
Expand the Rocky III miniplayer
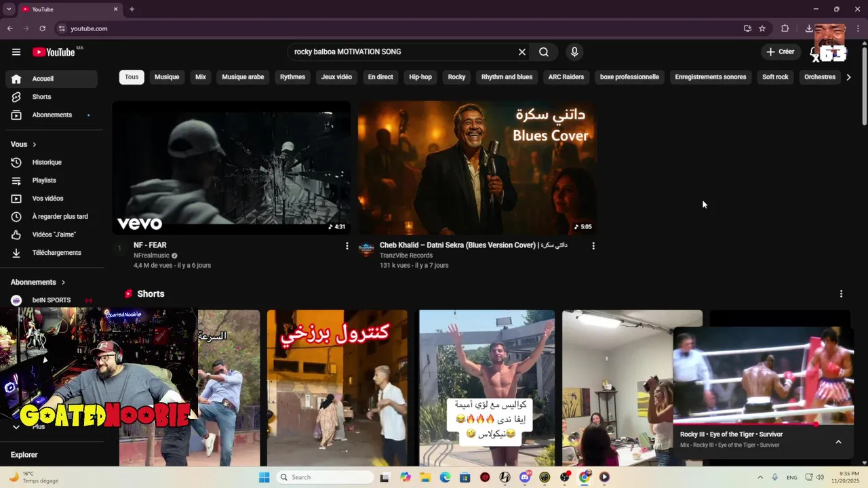click(x=838, y=442)
